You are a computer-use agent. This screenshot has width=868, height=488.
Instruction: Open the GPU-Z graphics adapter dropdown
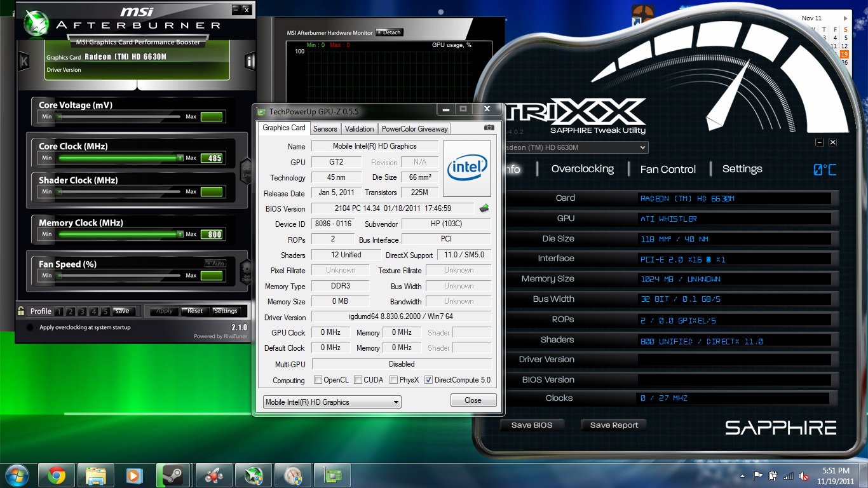tap(332, 402)
